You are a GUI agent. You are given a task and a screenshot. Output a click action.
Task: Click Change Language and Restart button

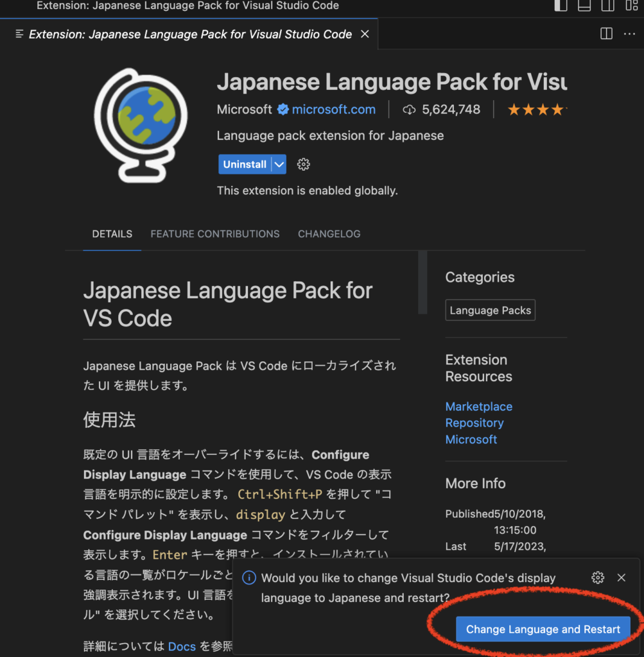pos(543,629)
